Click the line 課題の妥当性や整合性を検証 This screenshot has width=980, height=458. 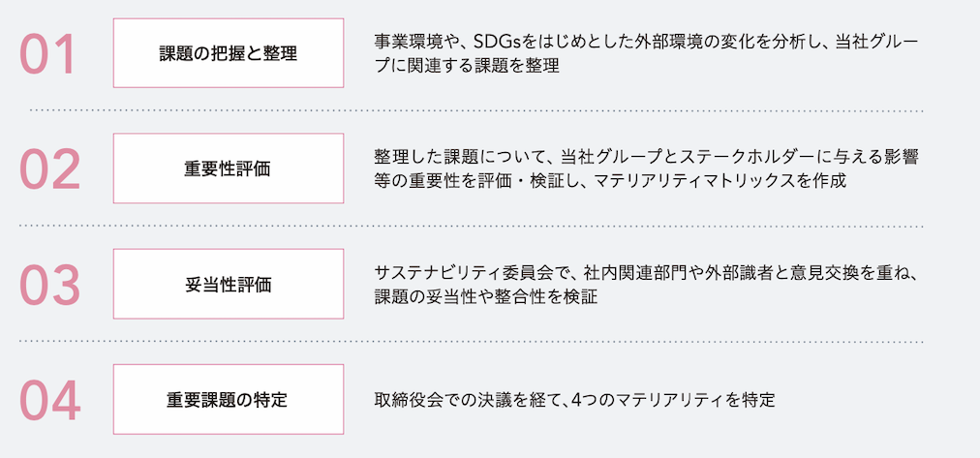click(485, 296)
